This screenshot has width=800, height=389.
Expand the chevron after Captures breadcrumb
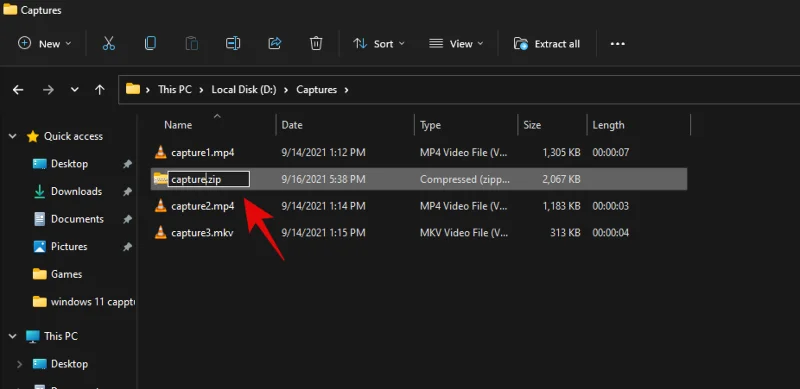coord(347,90)
